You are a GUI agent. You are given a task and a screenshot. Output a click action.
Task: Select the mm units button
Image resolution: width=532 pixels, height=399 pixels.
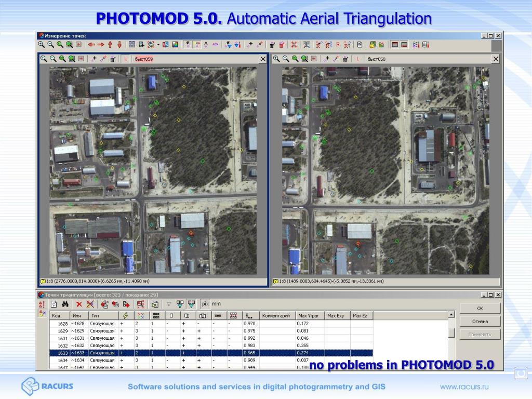click(216, 304)
